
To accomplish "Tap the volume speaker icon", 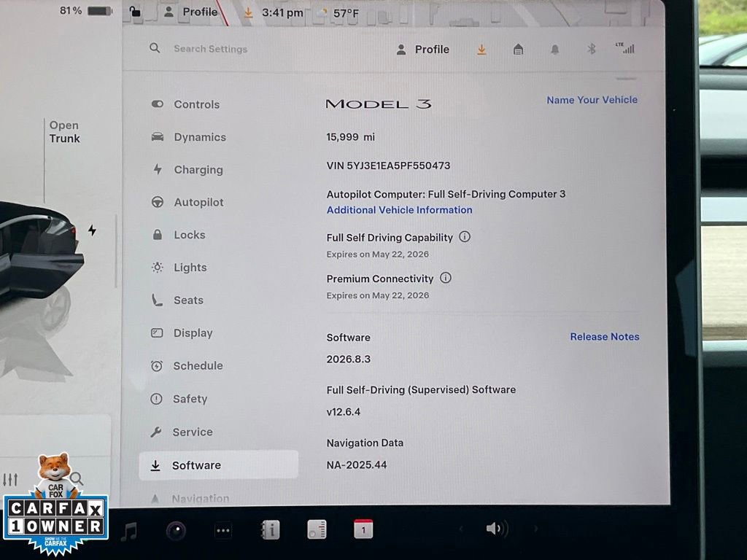I will 497,529.
